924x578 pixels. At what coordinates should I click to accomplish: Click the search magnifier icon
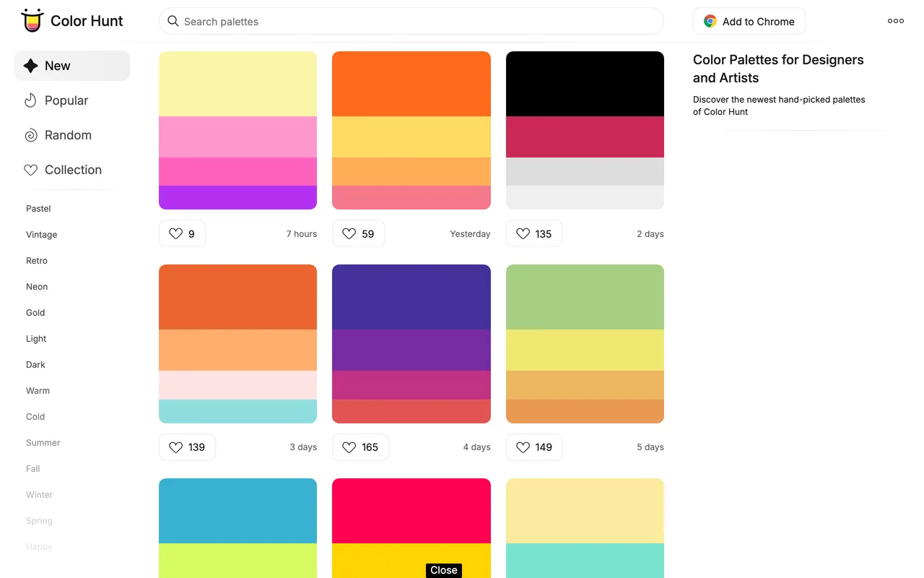[173, 21]
